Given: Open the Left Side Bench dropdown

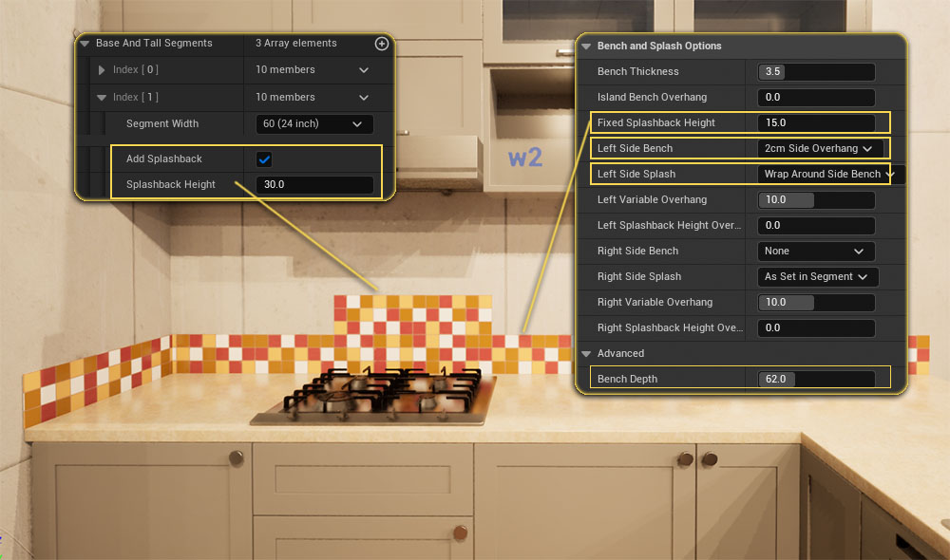Looking at the screenshot, I should 819,149.
